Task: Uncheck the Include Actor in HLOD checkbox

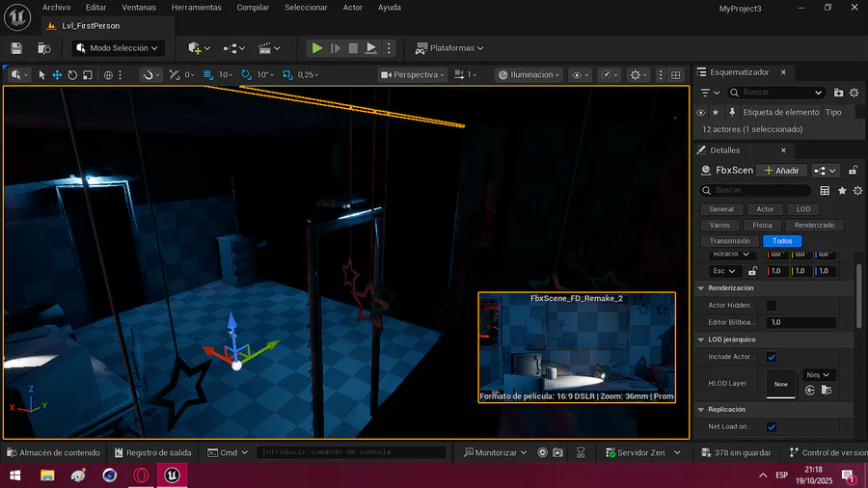Action: click(x=772, y=357)
